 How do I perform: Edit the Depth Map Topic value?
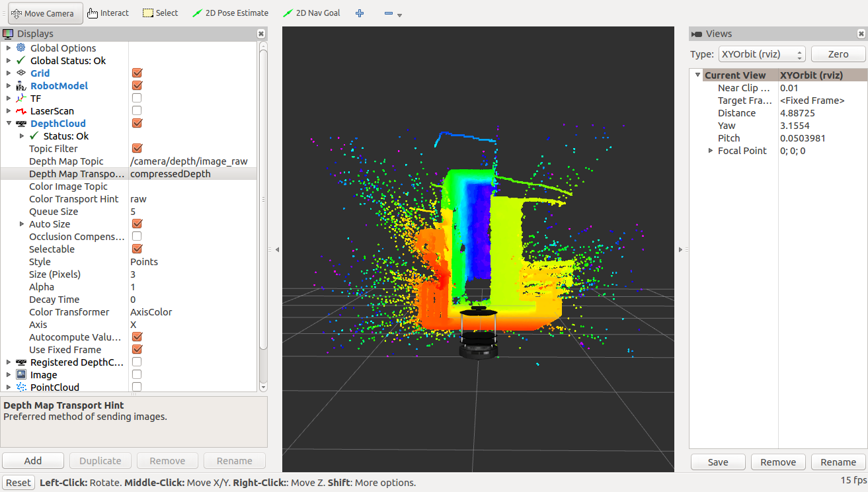(x=192, y=161)
